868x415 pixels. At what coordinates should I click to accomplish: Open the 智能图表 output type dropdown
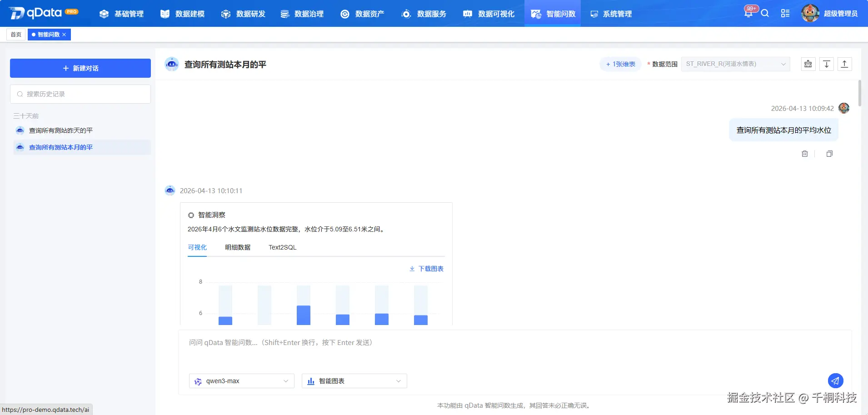pos(354,381)
